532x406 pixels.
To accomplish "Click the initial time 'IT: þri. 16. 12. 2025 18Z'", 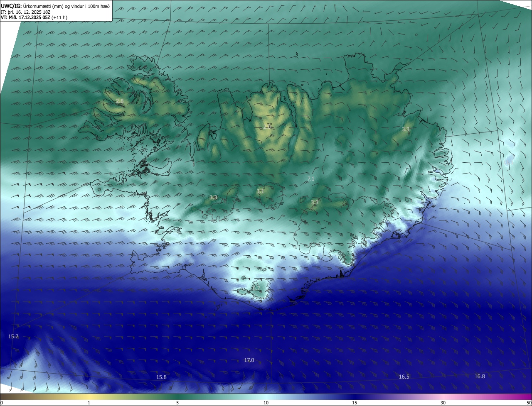I will (25, 12).
